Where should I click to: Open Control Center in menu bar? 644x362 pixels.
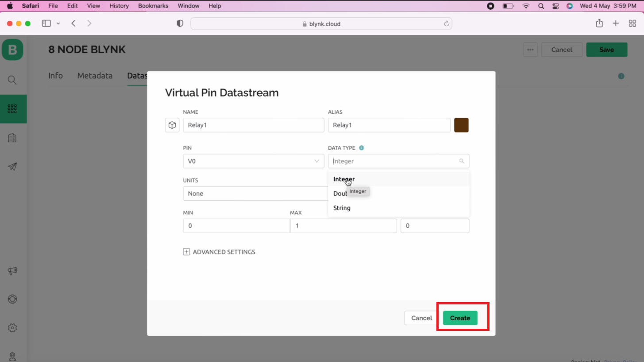pos(555,6)
